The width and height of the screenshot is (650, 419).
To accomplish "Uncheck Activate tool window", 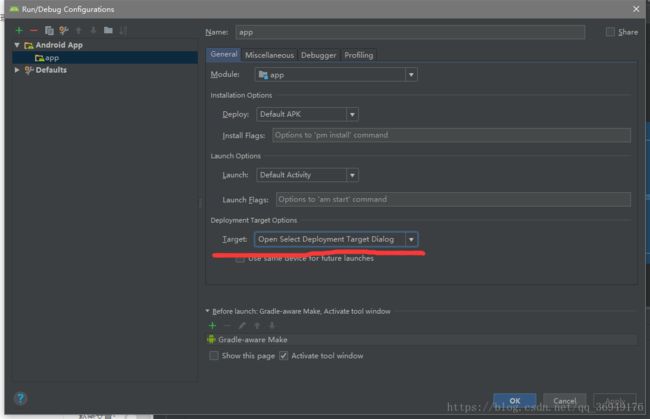I will [284, 356].
